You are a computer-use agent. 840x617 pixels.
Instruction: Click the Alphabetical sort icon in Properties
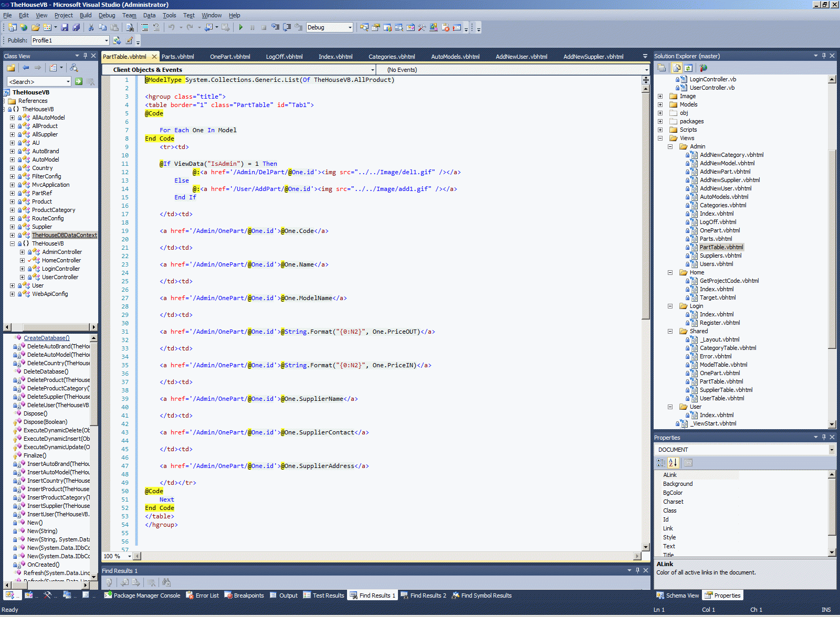(x=673, y=463)
